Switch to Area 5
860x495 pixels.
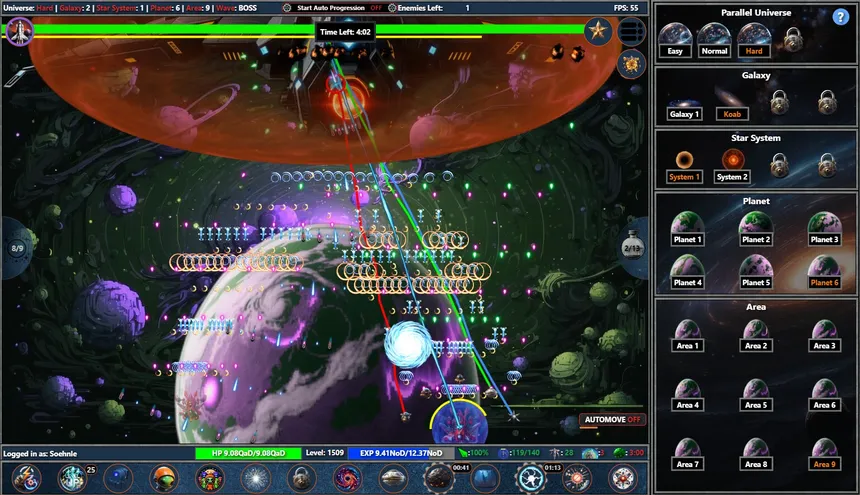pyautogui.click(x=756, y=395)
